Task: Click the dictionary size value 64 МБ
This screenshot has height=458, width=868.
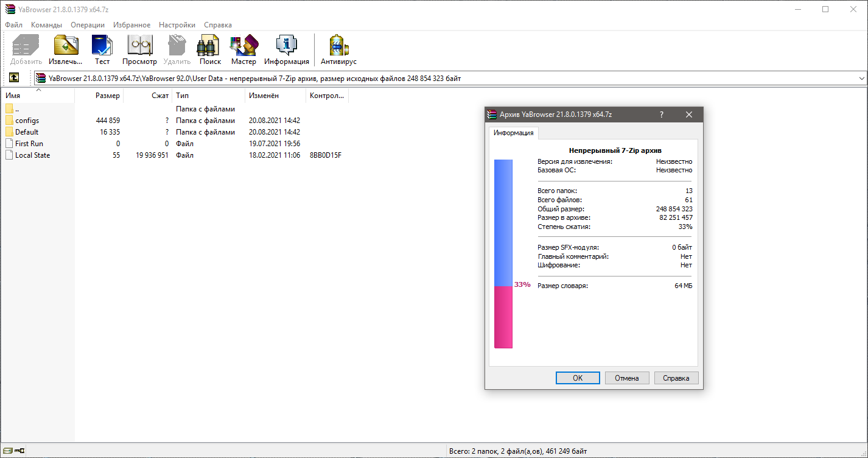Action: click(x=684, y=286)
